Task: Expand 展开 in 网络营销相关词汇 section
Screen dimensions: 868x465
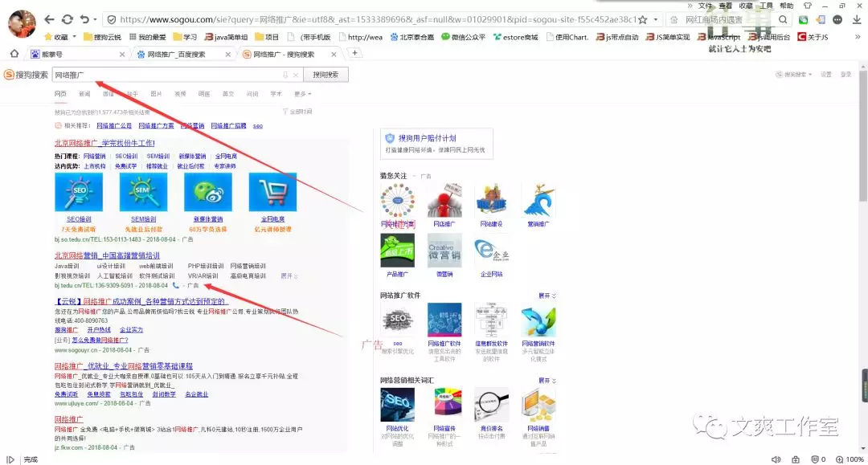Action: pos(547,381)
